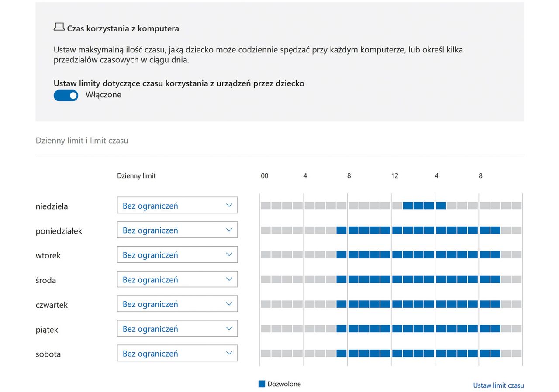Screen dimensions: 559x392
Task: Turn off the device time limits toggle
Action: 66,95
